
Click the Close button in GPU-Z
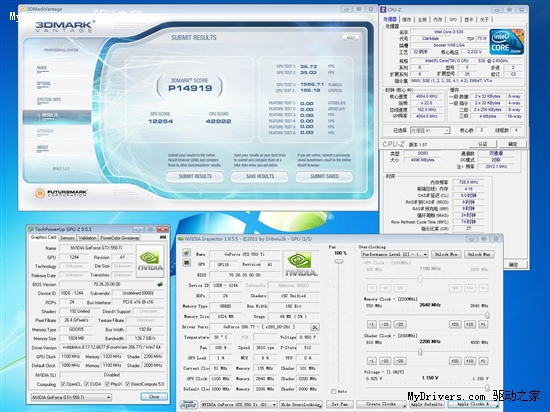[154, 397]
